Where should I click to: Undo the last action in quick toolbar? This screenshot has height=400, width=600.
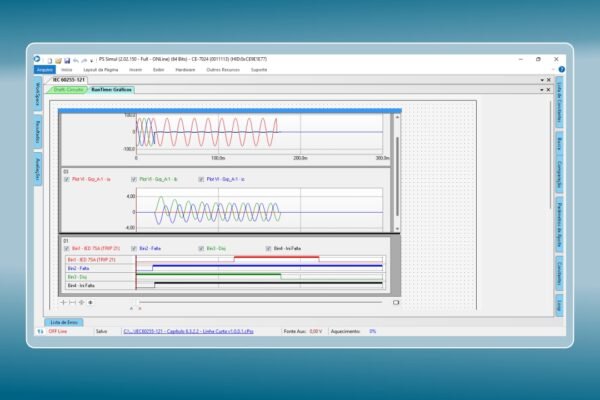pos(76,60)
